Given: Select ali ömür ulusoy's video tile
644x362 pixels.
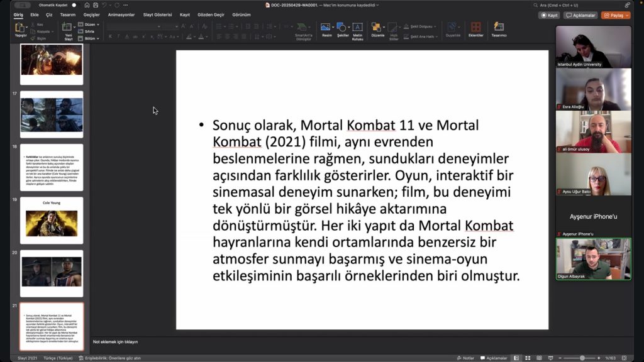Looking at the screenshot, I should click(x=594, y=132).
